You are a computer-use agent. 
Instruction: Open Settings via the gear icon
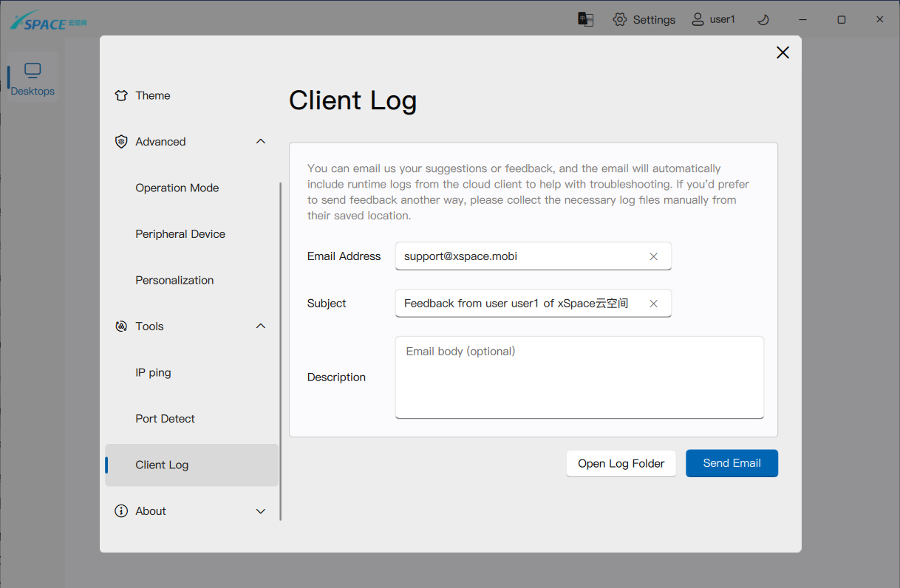[620, 19]
